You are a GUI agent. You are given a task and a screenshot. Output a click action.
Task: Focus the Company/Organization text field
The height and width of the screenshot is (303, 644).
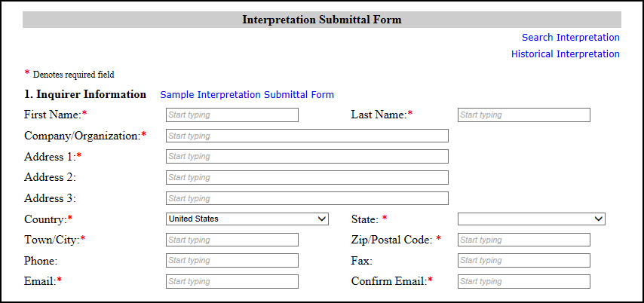point(306,136)
